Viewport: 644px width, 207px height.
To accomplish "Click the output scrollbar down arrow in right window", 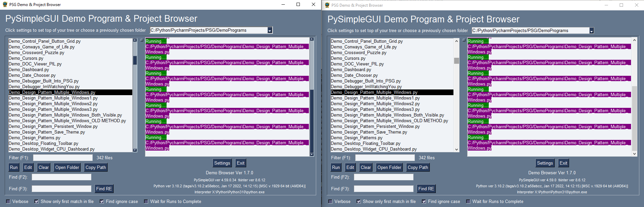I will point(634,154).
